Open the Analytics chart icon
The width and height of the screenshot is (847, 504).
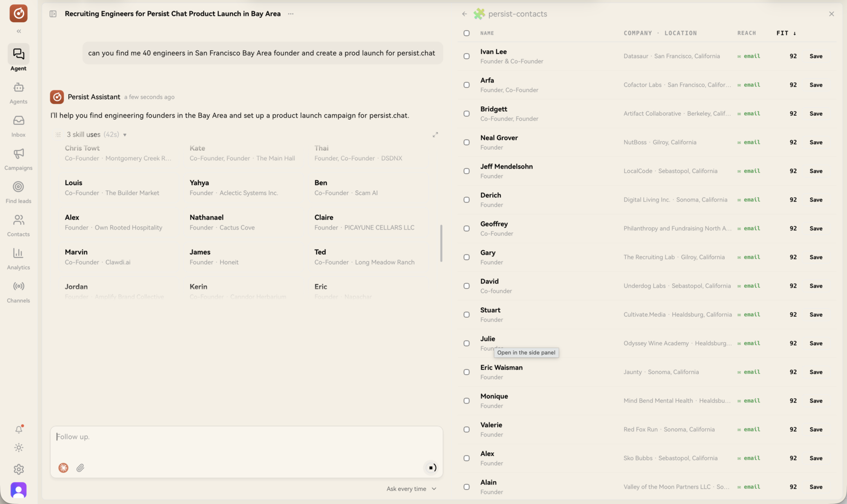click(19, 253)
